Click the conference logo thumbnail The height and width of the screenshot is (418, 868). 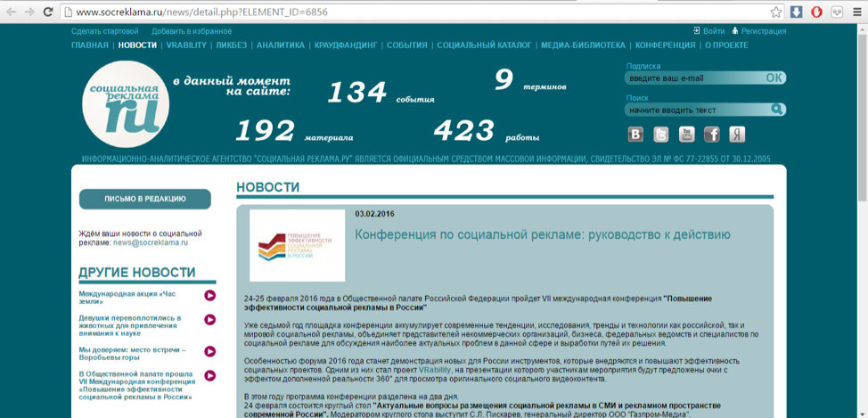point(298,245)
